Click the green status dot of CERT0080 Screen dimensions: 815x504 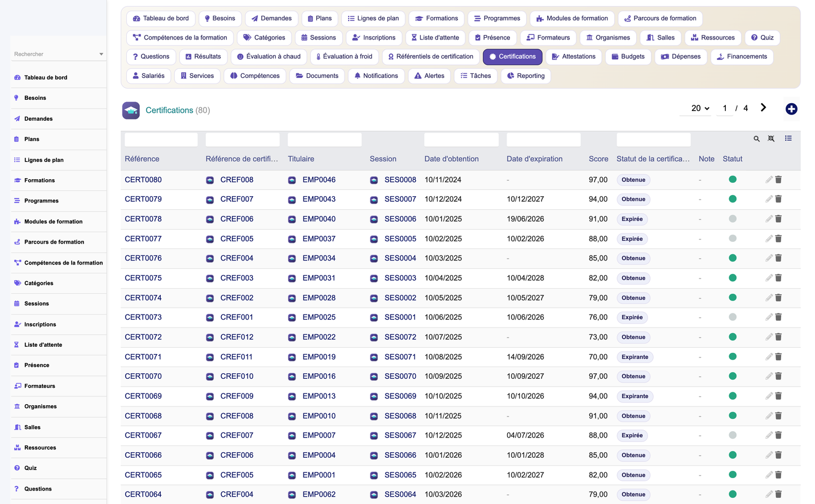(733, 179)
